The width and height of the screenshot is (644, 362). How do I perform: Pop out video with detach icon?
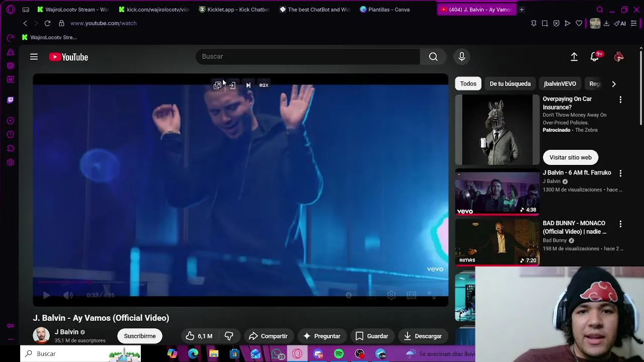click(217, 85)
